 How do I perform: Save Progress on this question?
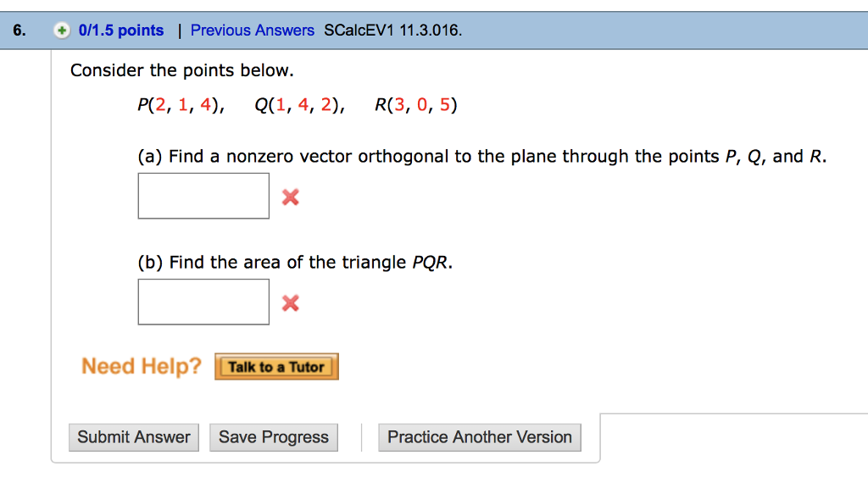274,437
